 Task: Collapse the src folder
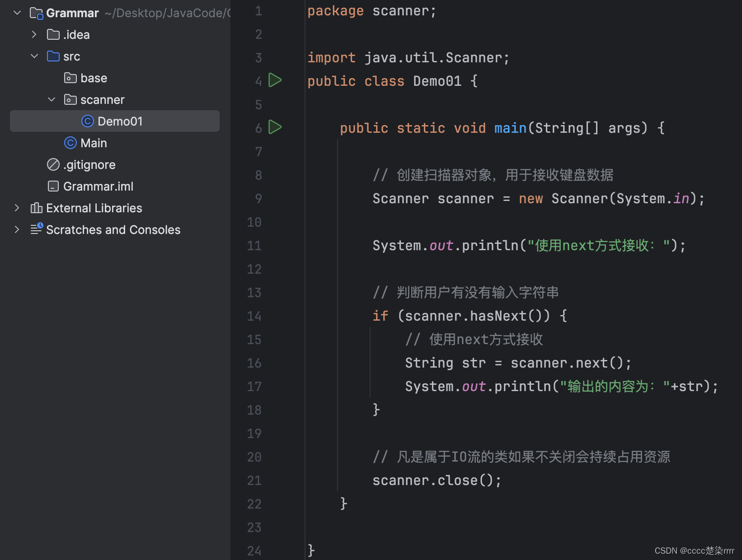click(34, 56)
